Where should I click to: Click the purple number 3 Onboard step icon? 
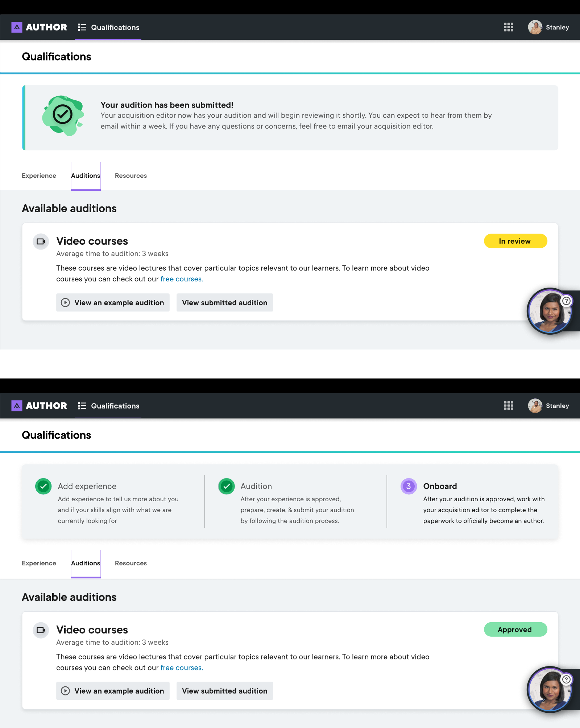point(408,486)
